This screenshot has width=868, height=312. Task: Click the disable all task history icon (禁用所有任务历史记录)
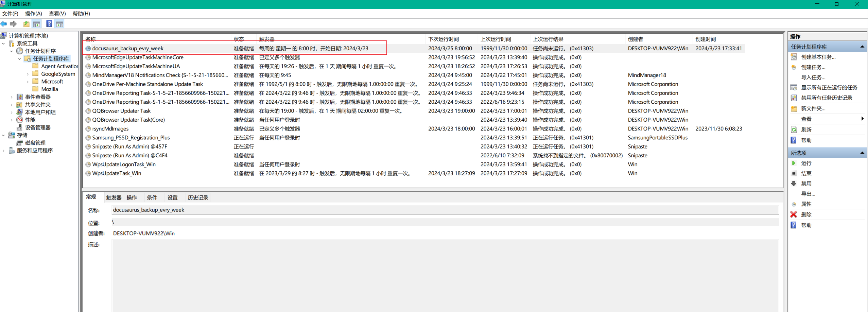794,98
